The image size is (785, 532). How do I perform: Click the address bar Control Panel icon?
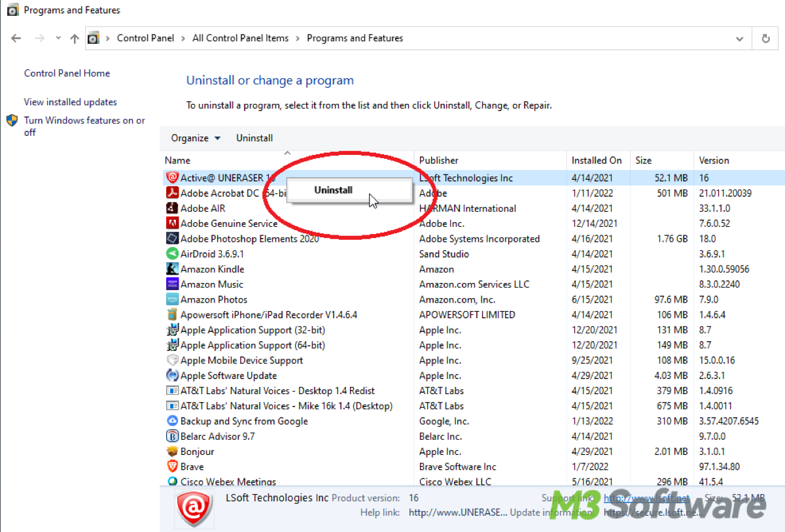[x=94, y=38]
